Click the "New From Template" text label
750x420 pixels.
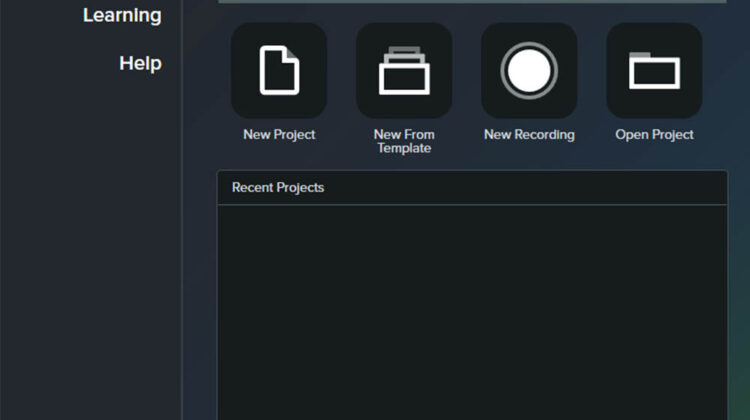404,141
